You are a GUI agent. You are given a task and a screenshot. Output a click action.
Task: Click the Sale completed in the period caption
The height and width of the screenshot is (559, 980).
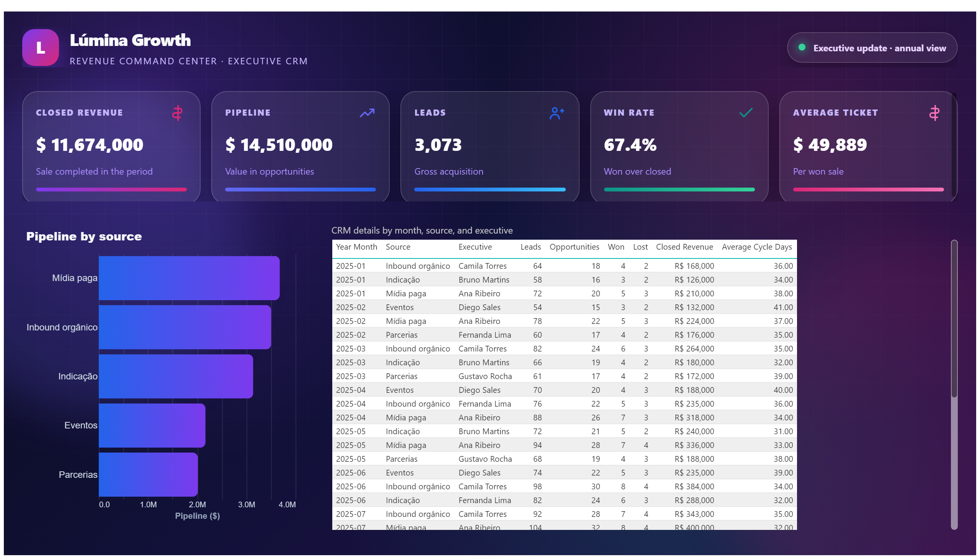click(94, 171)
